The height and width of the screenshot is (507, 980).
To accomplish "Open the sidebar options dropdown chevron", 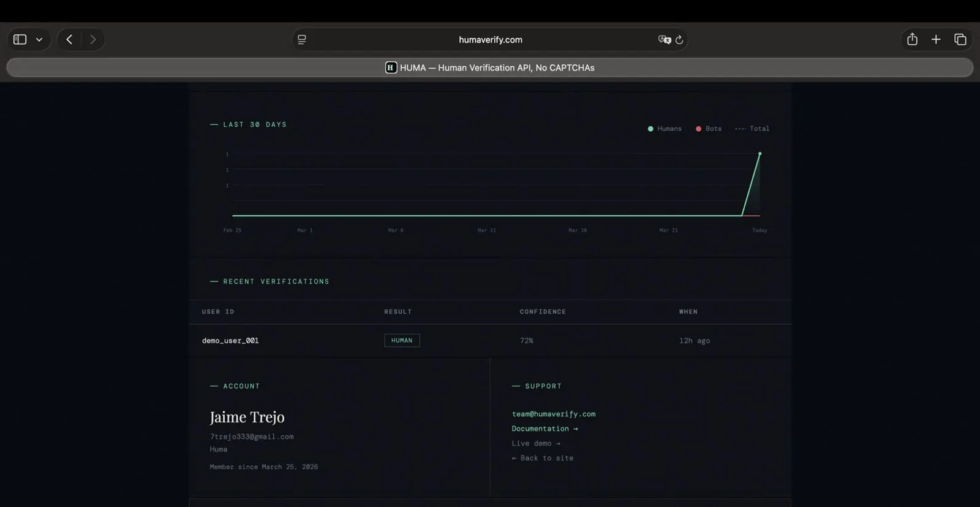I will 39,40.
